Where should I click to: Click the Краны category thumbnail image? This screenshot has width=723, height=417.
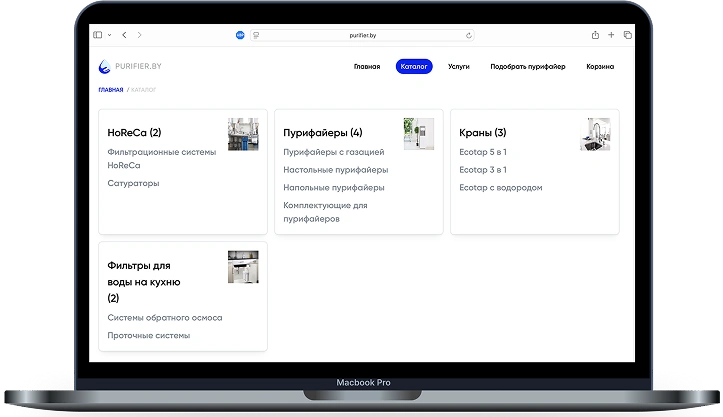(595, 134)
